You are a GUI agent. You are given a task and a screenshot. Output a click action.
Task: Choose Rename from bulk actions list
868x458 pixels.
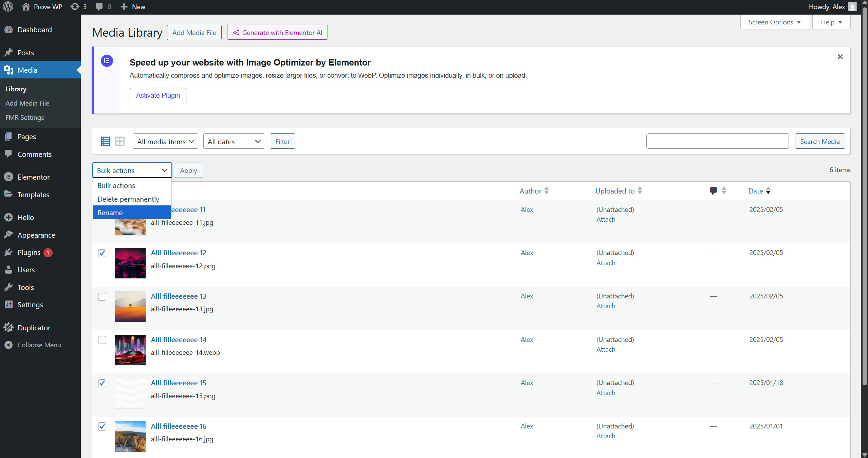coord(110,213)
